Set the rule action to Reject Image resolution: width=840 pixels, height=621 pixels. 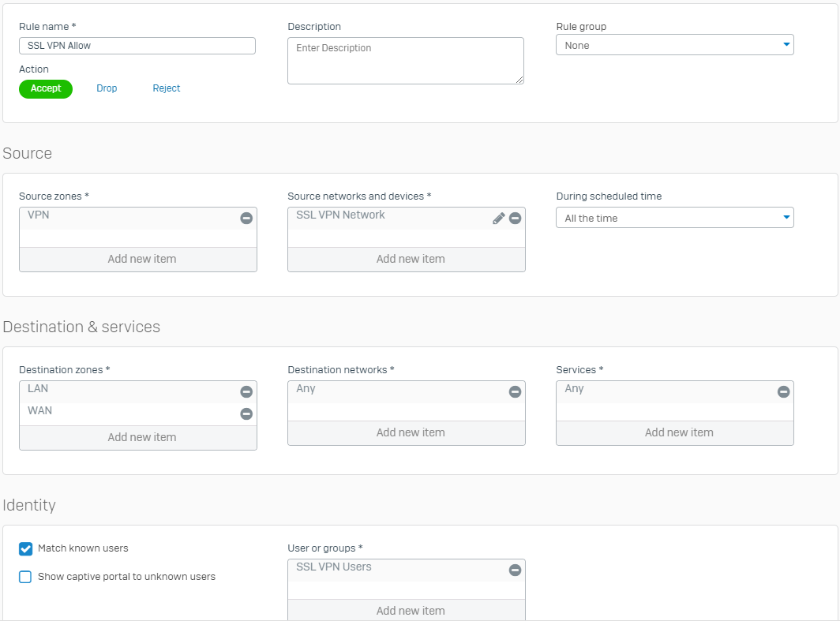[167, 89]
